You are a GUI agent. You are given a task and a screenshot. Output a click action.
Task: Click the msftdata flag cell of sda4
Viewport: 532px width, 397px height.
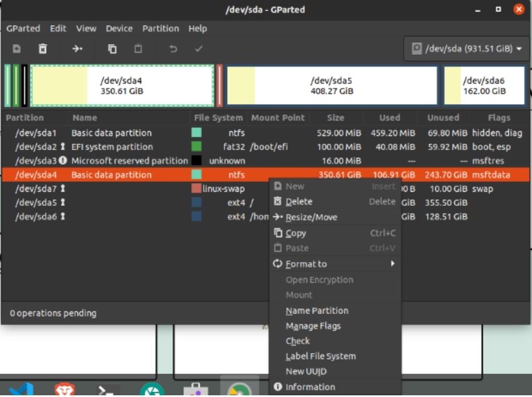pyautogui.click(x=491, y=174)
